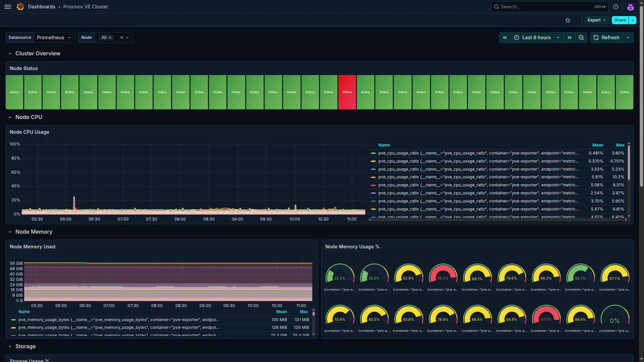Sort CPU legend by Max

[620, 145]
